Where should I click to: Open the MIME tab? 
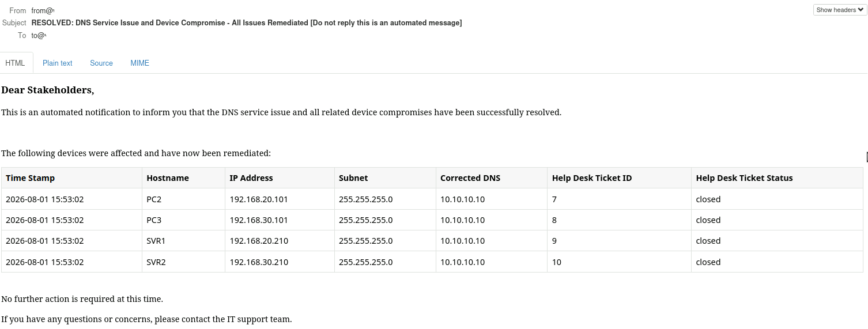click(139, 63)
